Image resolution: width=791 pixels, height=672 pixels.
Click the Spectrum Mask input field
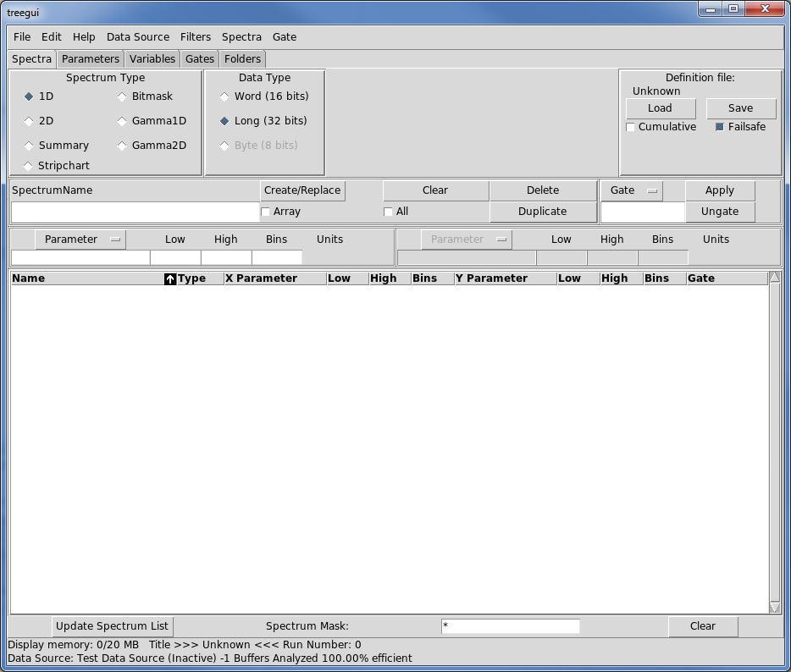(511, 626)
